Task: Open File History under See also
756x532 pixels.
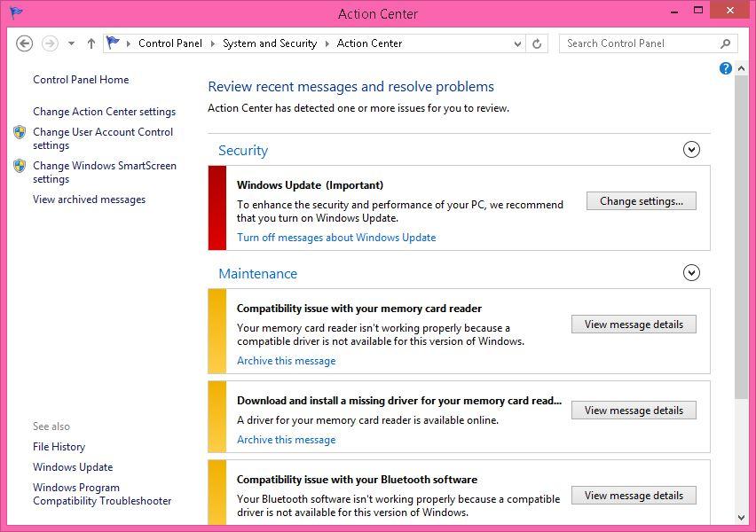Action: coord(59,447)
